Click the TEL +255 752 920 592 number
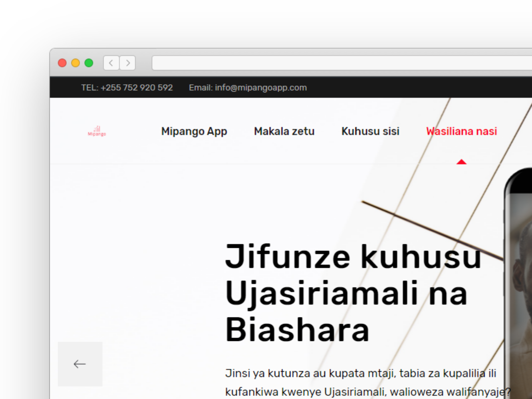This screenshot has width=532, height=399. [x=127, y=88]
